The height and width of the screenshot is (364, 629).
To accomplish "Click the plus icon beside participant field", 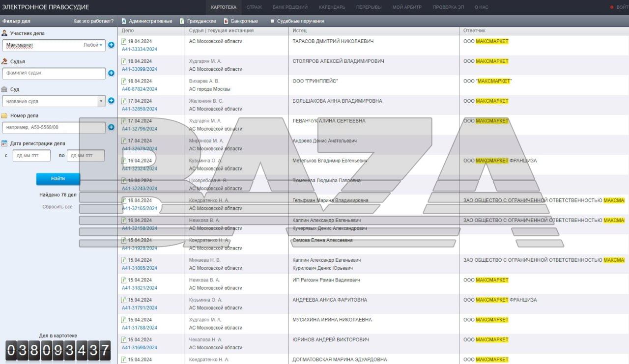I will tap(111, 45).
